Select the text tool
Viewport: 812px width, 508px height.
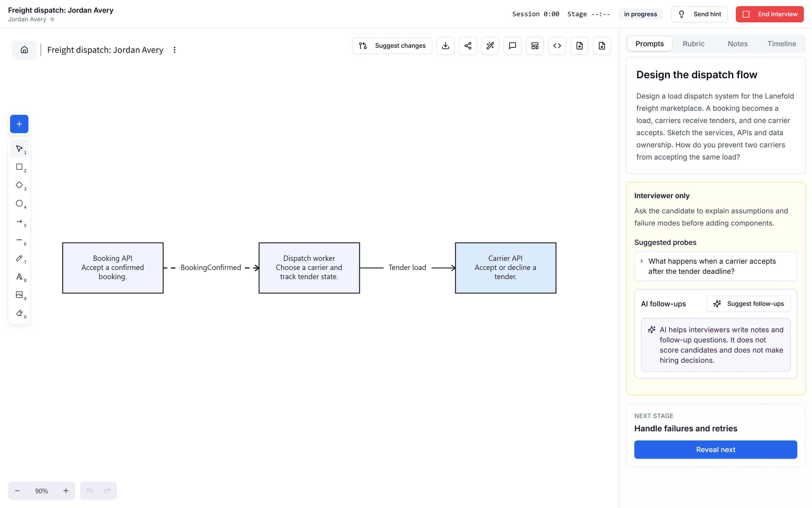click(19, 277)
